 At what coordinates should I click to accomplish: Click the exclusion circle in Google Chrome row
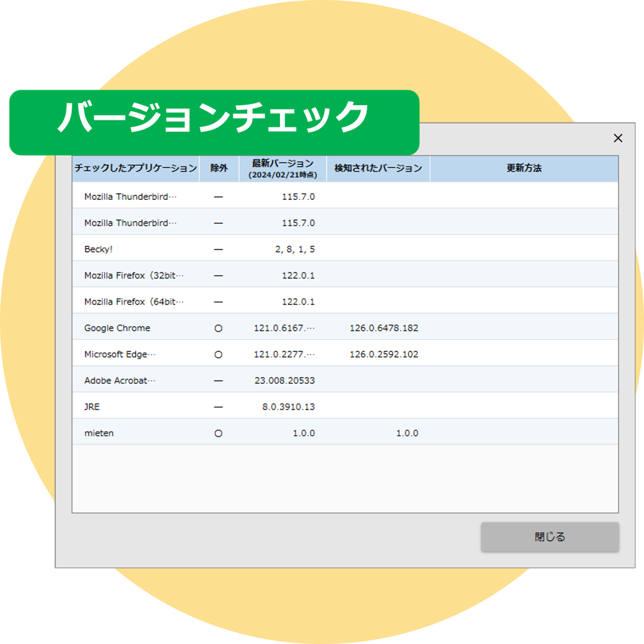218,328
